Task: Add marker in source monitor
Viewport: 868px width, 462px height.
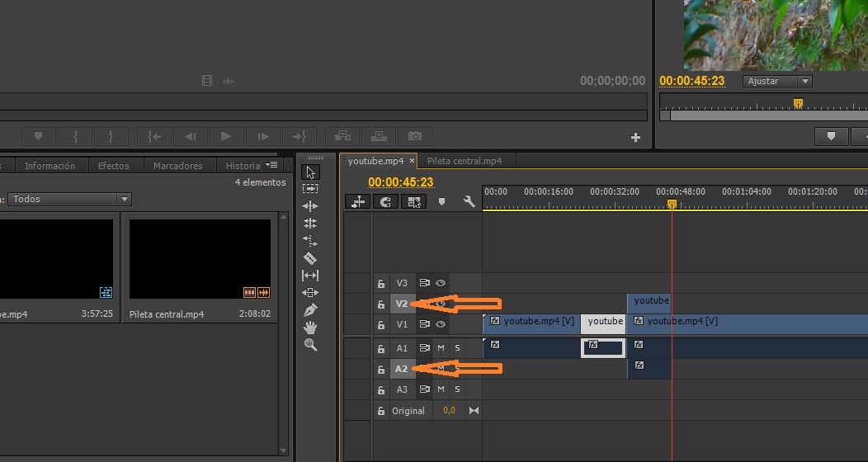Action: (38, 136)
